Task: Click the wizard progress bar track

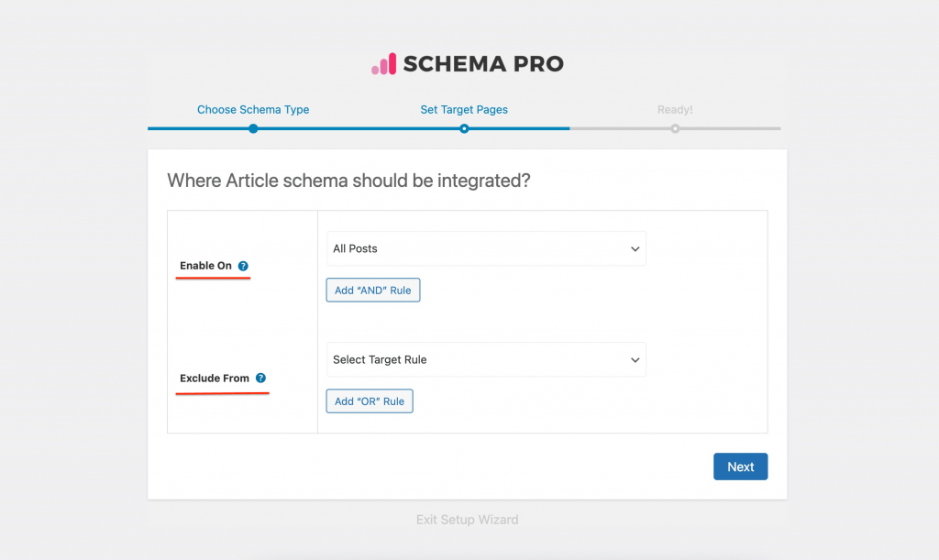Action: [569, 129]
